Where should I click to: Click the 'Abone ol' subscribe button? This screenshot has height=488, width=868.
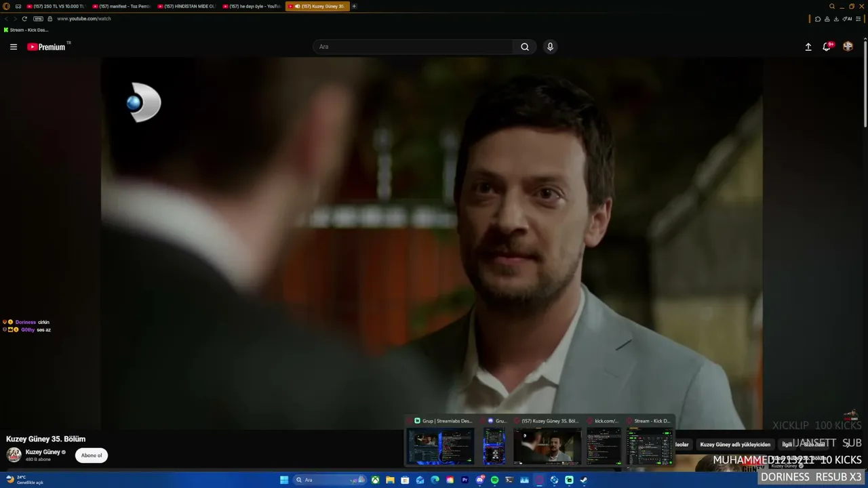coord(92,455)
